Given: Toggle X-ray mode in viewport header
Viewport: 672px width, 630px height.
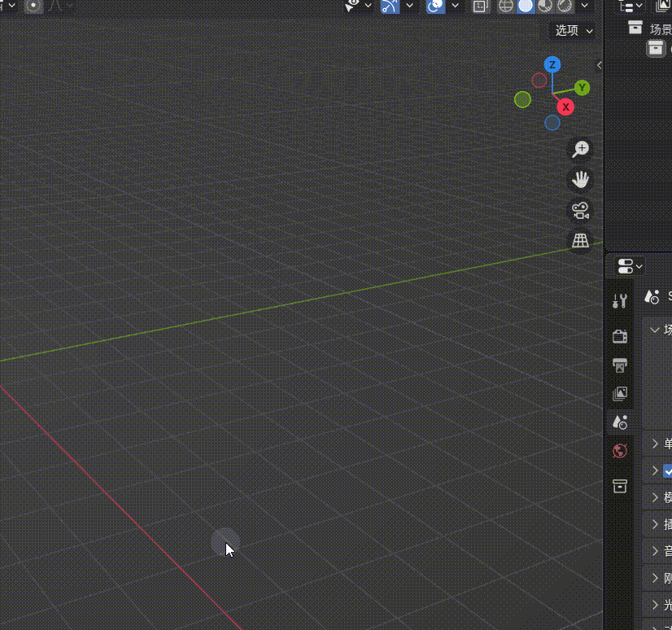Looking at the screenshot, I should point(480,7).
